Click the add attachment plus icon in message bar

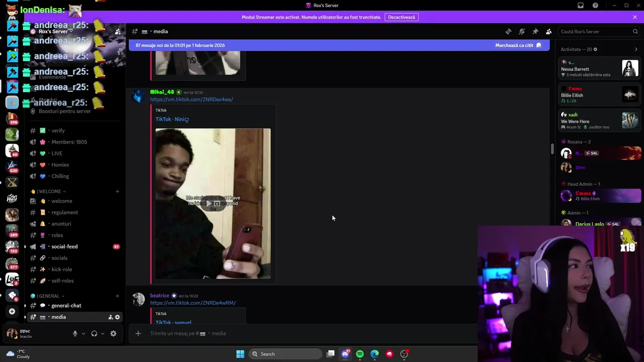pyautogui.click(x=138, y=333)
